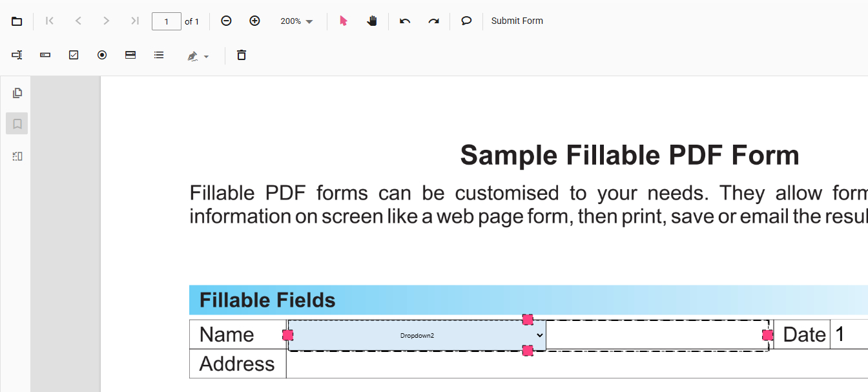This screenshot has height=392, width=868.
Task: Open the page thumbnails sidebar panel
Action: 17,93
